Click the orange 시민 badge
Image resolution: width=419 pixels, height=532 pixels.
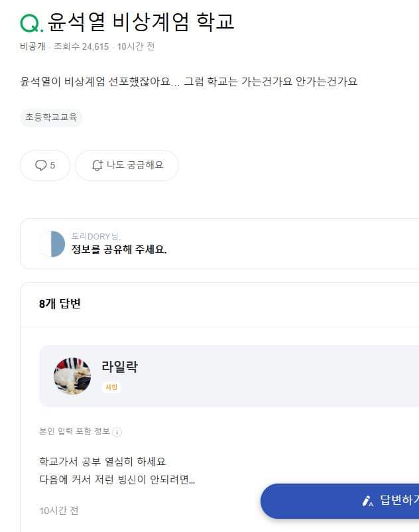coord(111,387)
